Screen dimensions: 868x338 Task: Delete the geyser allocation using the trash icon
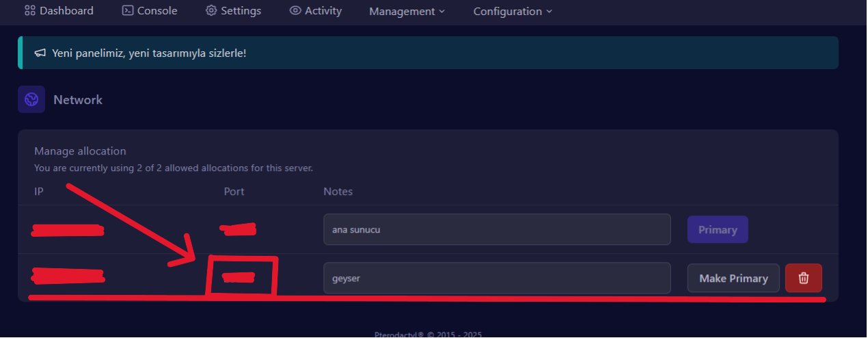[x=804, y=278]
